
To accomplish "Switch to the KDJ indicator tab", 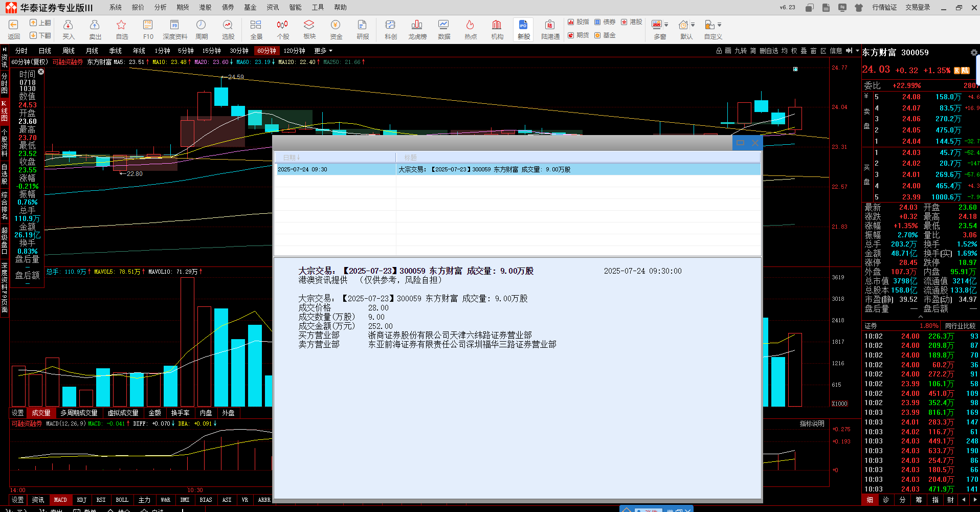I will pyautogui.click(x=82, y=500).
